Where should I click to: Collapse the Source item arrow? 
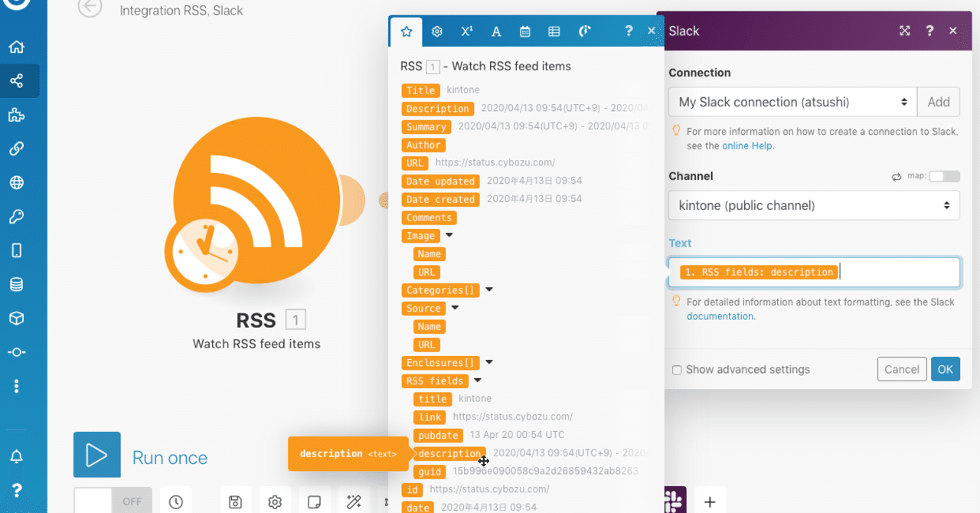pos(454,308)
